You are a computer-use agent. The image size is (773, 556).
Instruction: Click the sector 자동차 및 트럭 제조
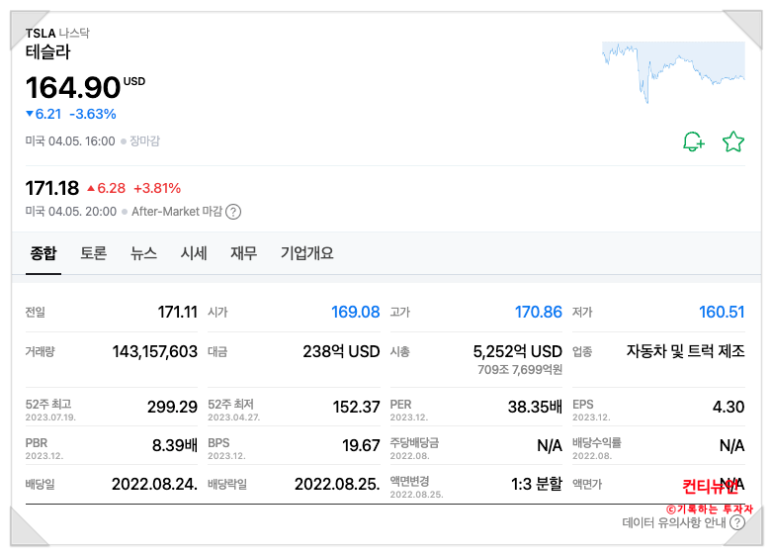(685, 351)
